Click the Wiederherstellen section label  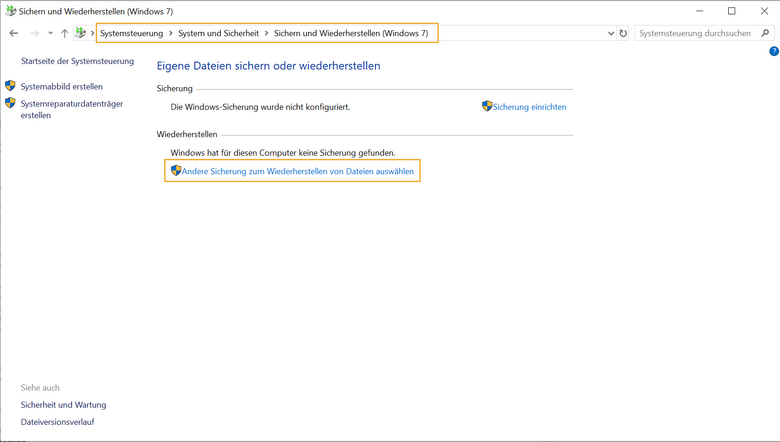(187, 134)
